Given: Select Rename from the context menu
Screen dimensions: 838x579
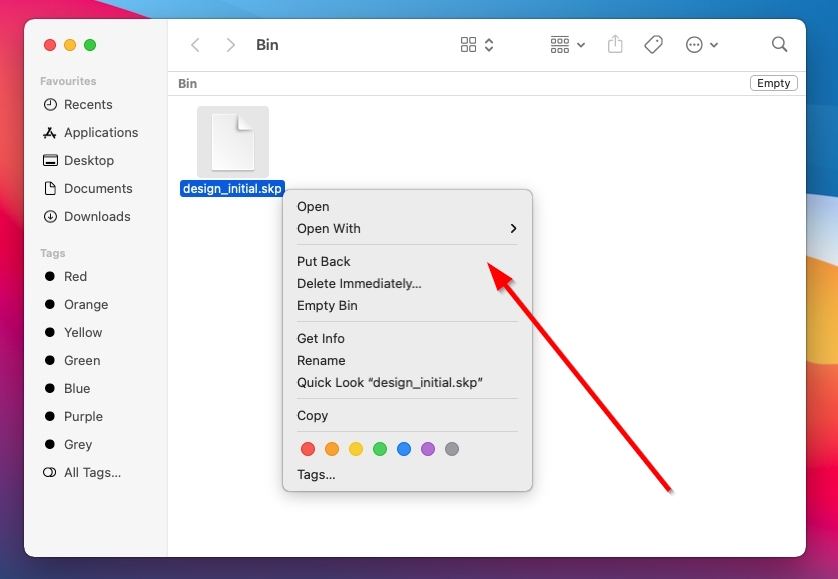Looking at the screenshot, I should pyautogui.click(x=321, y=360).
